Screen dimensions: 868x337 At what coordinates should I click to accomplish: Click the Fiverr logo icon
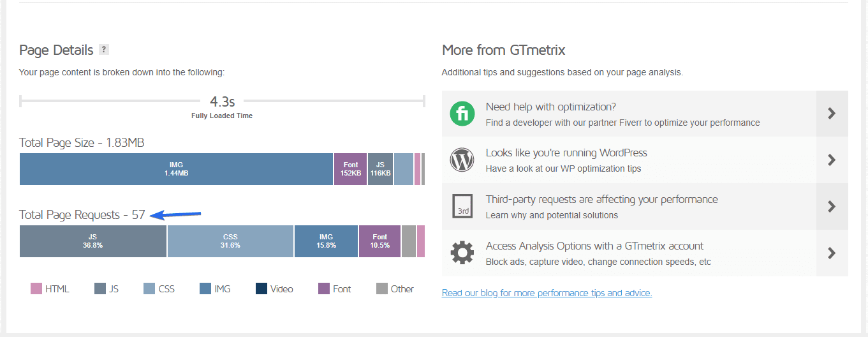(x=462, y=114)
